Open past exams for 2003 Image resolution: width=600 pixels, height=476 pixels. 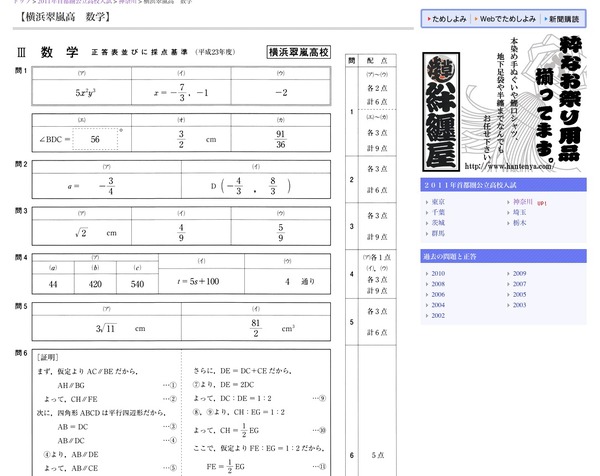pyautogui.click(x=520, y=305)
